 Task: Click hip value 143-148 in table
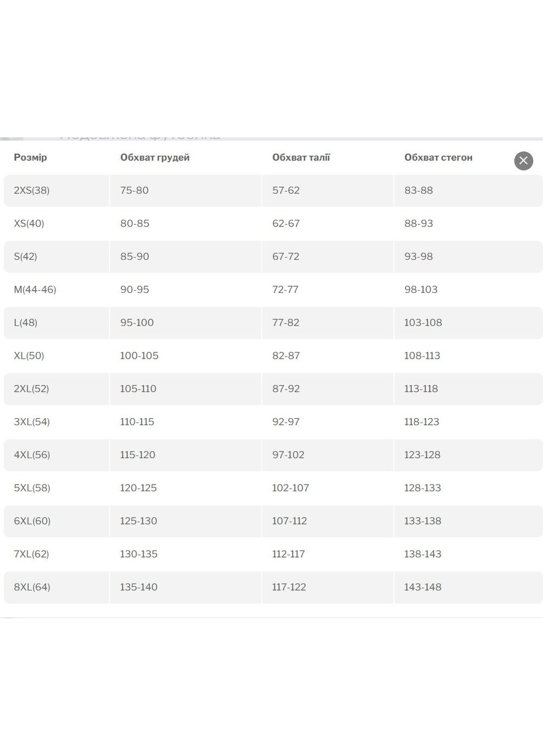pos(422,587)
